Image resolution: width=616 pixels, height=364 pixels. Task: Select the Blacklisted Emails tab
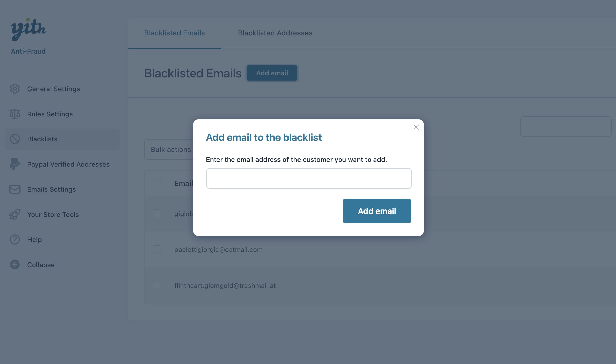coord(174,33)
